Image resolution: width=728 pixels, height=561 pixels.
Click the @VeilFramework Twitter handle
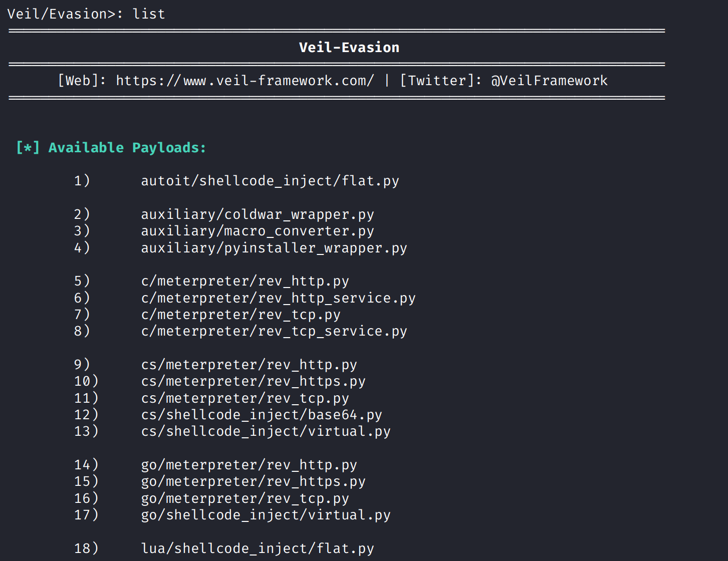click(x=549, y=81)
